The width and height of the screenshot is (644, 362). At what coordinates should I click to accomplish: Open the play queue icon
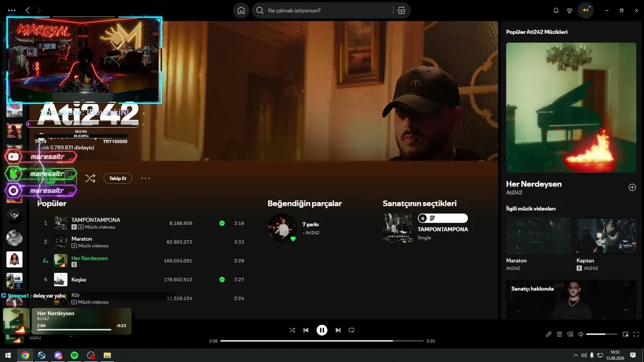point(559,334)
